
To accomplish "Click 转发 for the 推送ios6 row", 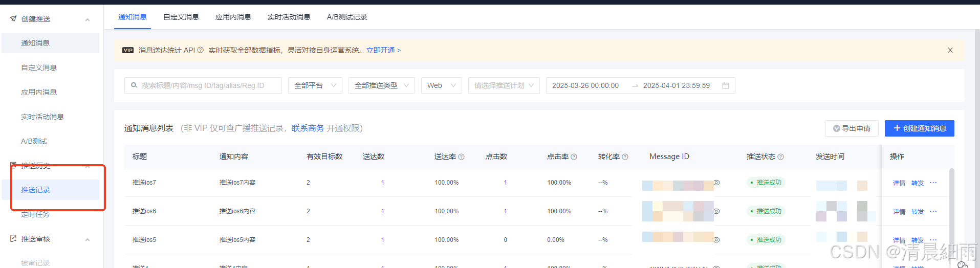I will point(918,212).
